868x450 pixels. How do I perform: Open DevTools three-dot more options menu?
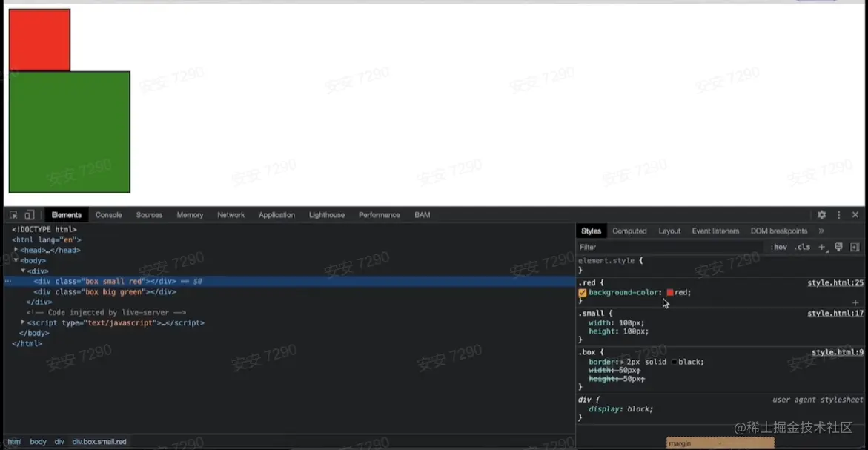click(x=838, y=215)
